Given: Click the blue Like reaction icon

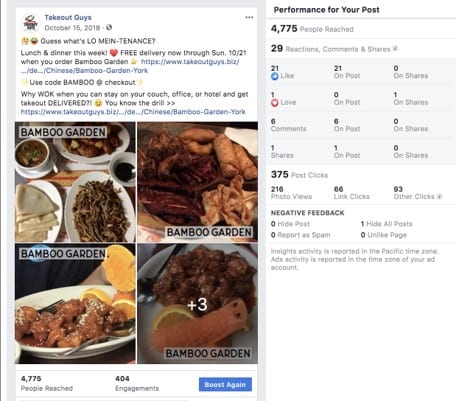Looking at the screenshot, I should click(x=275, y=76).
